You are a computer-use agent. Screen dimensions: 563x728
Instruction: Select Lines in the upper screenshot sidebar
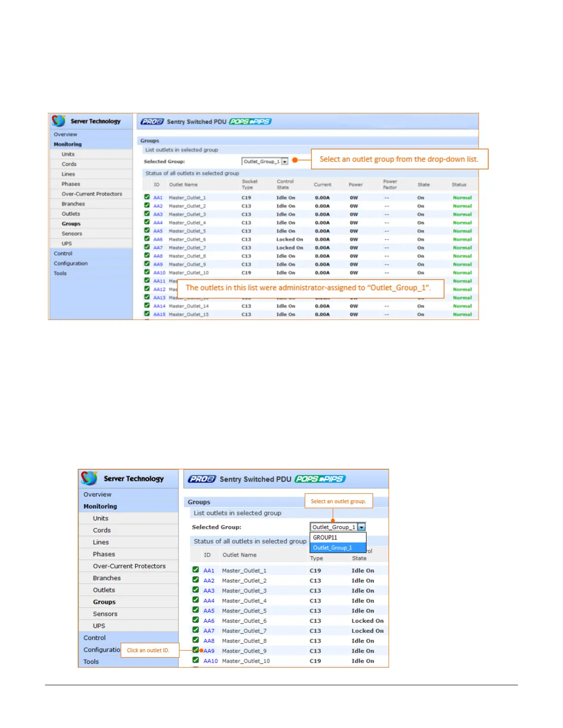68,174
